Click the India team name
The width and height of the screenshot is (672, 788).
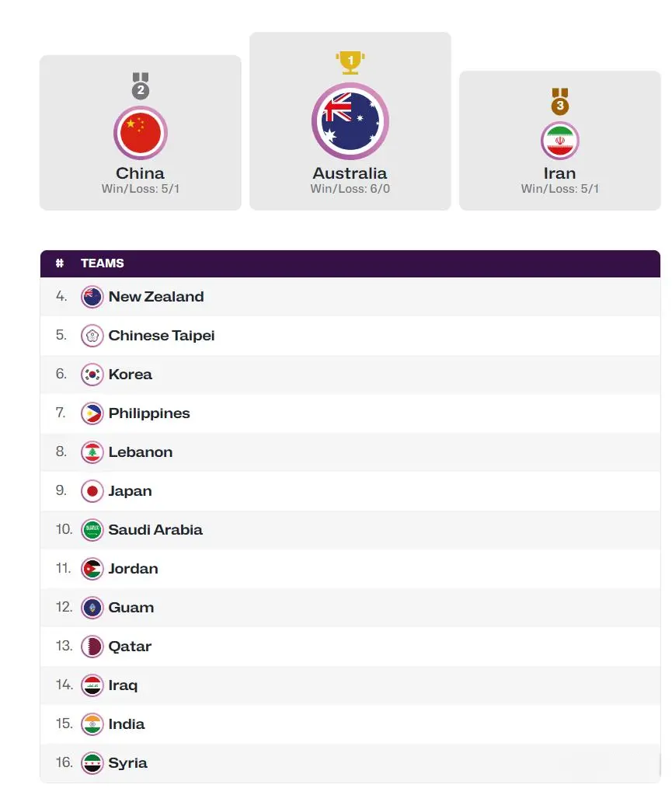[126, 724]
